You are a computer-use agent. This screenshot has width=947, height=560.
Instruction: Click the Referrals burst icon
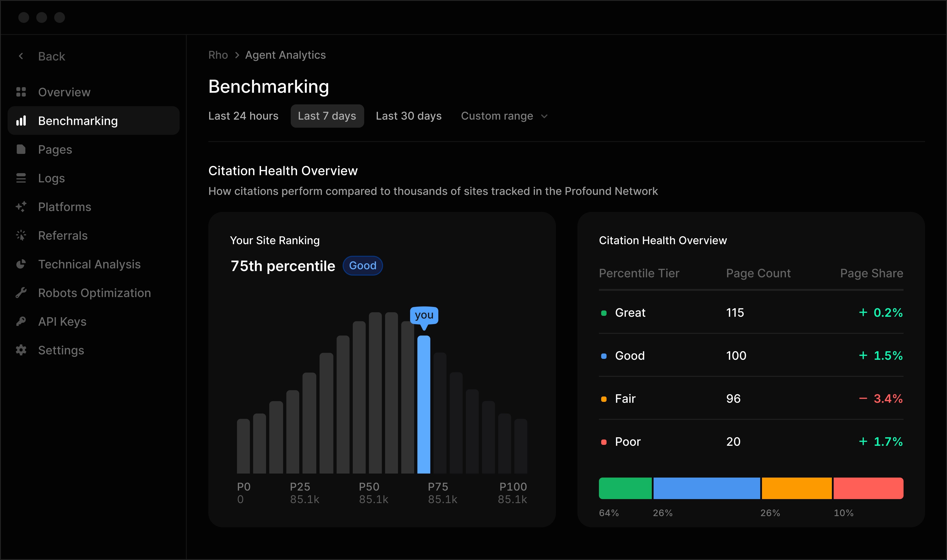(21, 235)
